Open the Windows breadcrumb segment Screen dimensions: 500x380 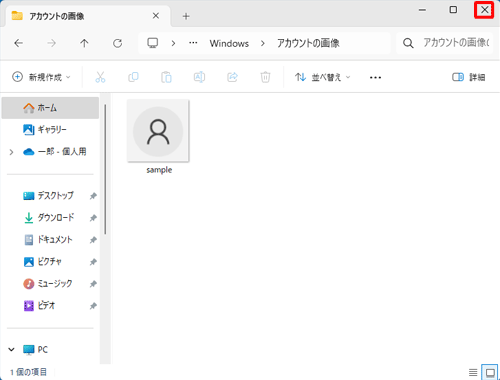(x=229, y=43)
